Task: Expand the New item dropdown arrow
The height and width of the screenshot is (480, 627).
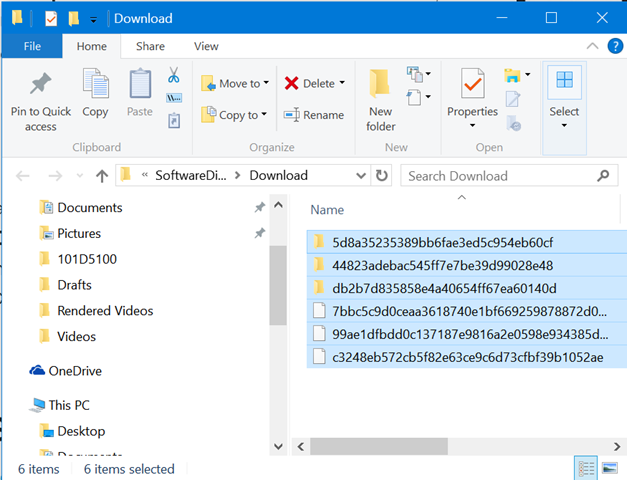Action: click(x=428, y=74)
